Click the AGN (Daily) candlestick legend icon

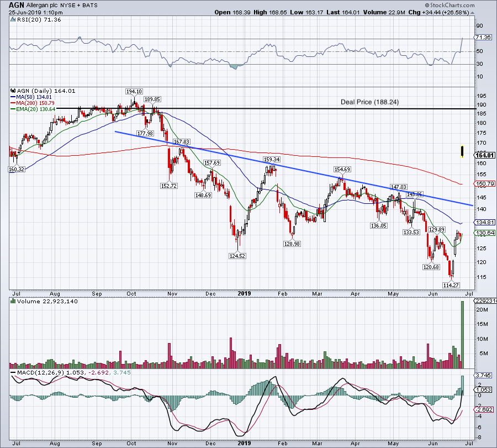point(13,91)
